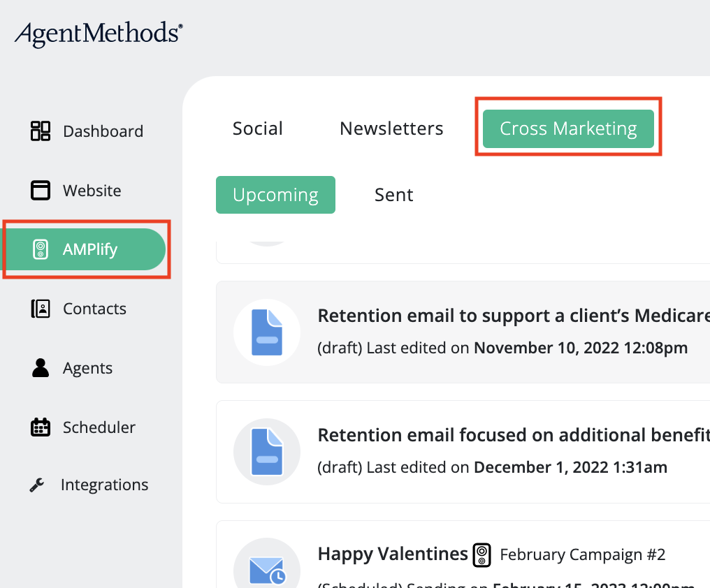The width and height of the screenshot is (710, 588).
Task: Open the Scheduler calendar icon
Action: pyautogui.click(x=41, y=427)
